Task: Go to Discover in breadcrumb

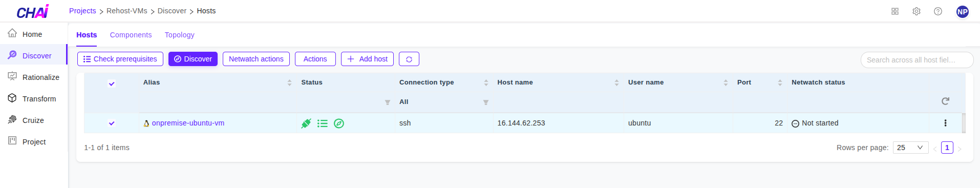Action: coord(172,11)
